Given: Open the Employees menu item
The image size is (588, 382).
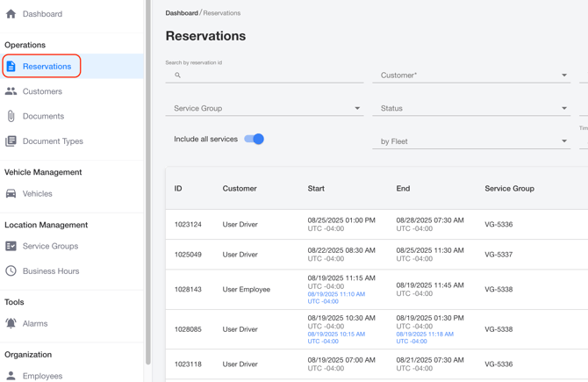Looking at the screenshot, I should pos(42,376).
